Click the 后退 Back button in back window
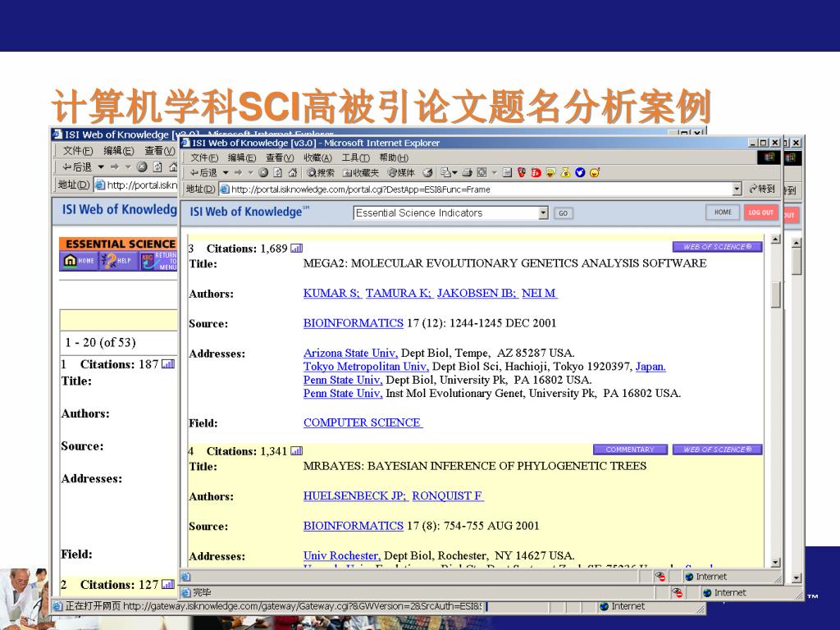840x630 pixels. pyautogui.click(x=77, y=167)
